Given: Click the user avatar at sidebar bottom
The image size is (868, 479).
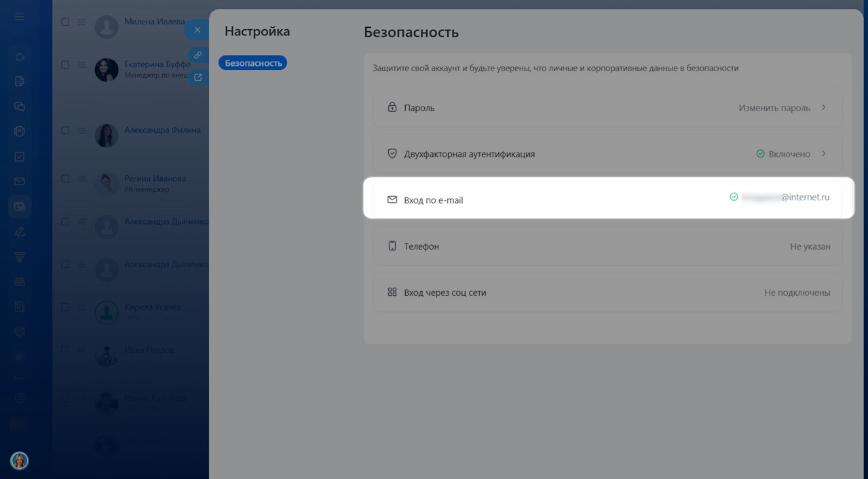Looking at the screenshot, I should tap(20, 461).
